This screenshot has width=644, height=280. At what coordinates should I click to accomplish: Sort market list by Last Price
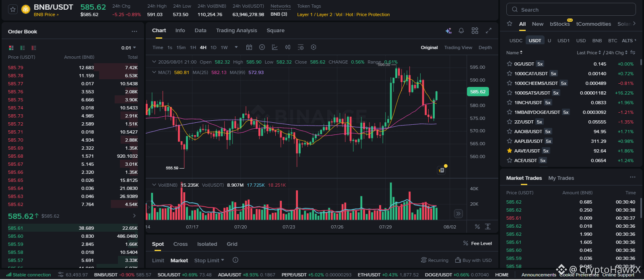coord(589,53)
